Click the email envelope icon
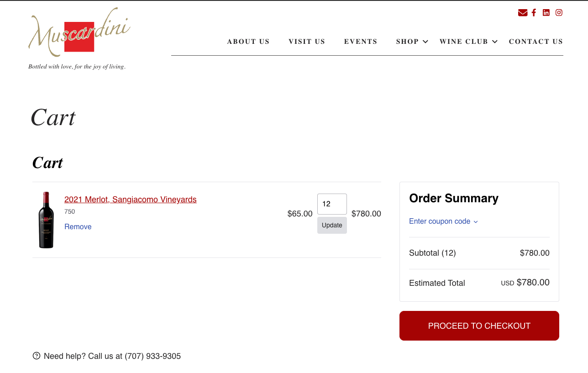This screenshot has height=373, width=588. click(x=523, y=13)
